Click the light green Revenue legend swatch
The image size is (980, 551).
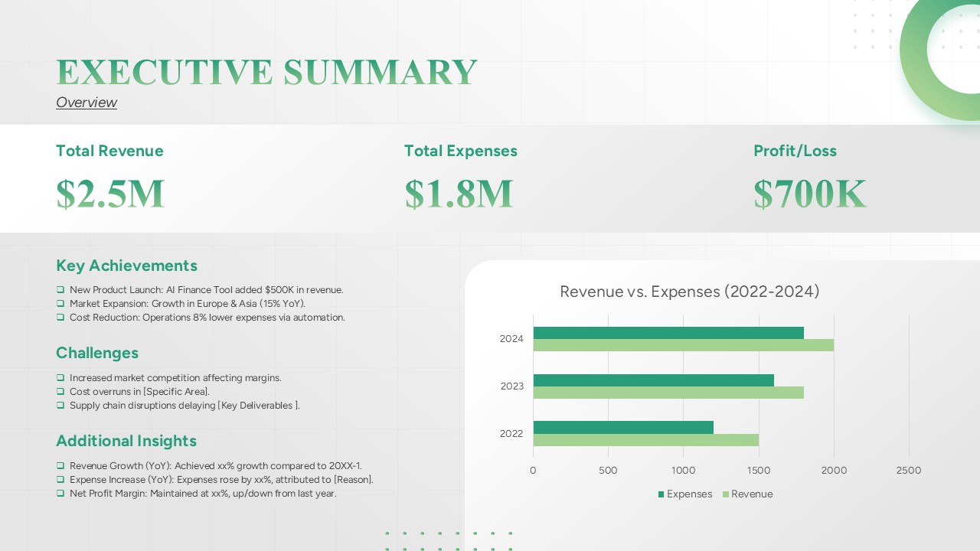[726, 494]
